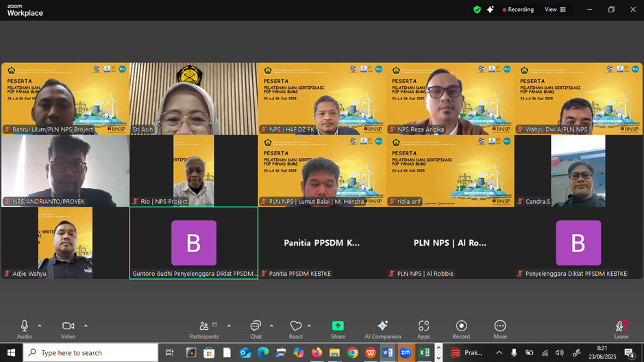Show hidden system tray icons
The height and width of the screenshot is (362, 644).
pyautogui.click(x=499, y=352)
